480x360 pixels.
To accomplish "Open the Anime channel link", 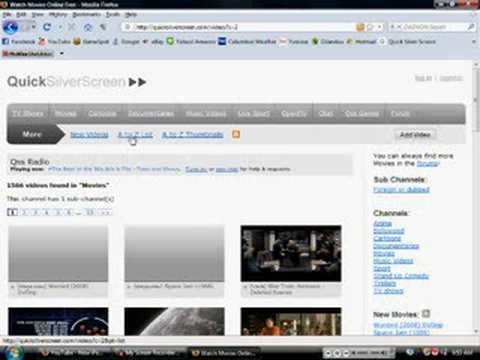I will coord(382,223).
